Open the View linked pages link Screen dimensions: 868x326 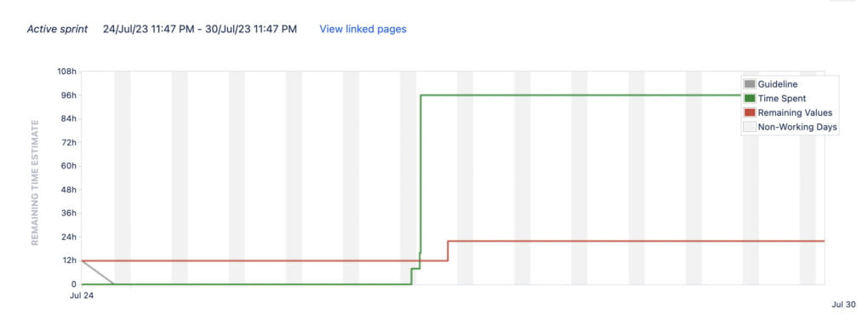point(363,29)
